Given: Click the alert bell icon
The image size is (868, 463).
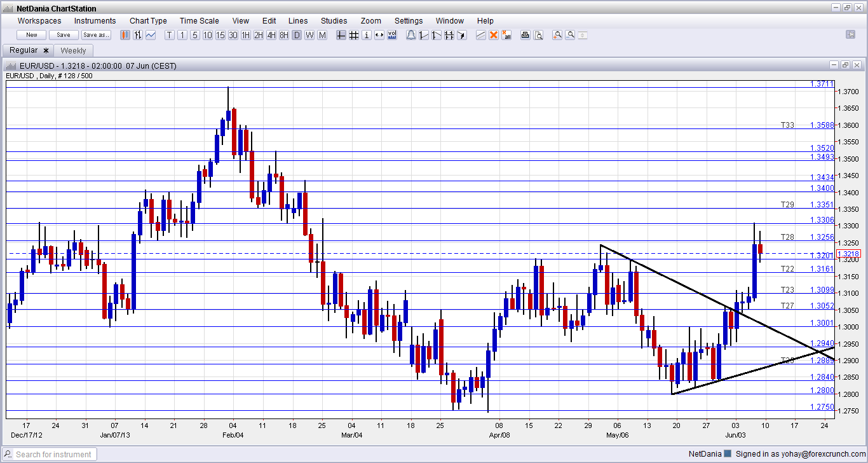Looking at the screenshot, I should tap(411, 35).
